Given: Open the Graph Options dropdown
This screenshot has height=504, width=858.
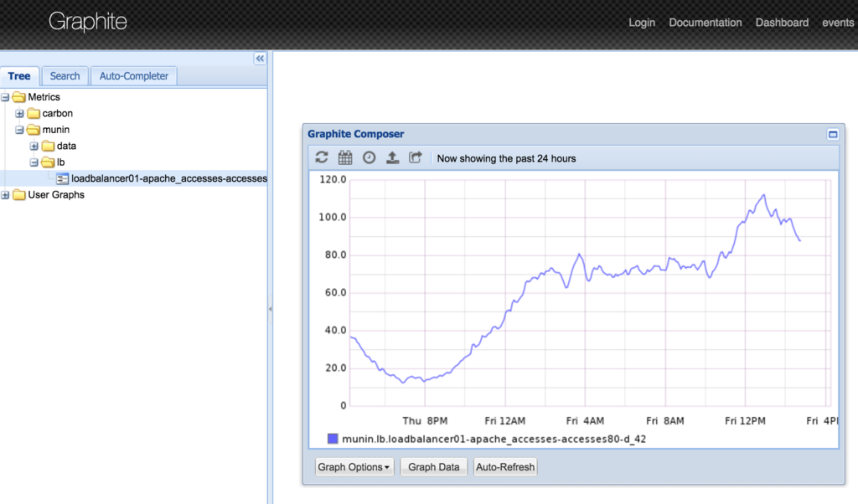Looking at the screenshot, I should (x=354, y=467).
